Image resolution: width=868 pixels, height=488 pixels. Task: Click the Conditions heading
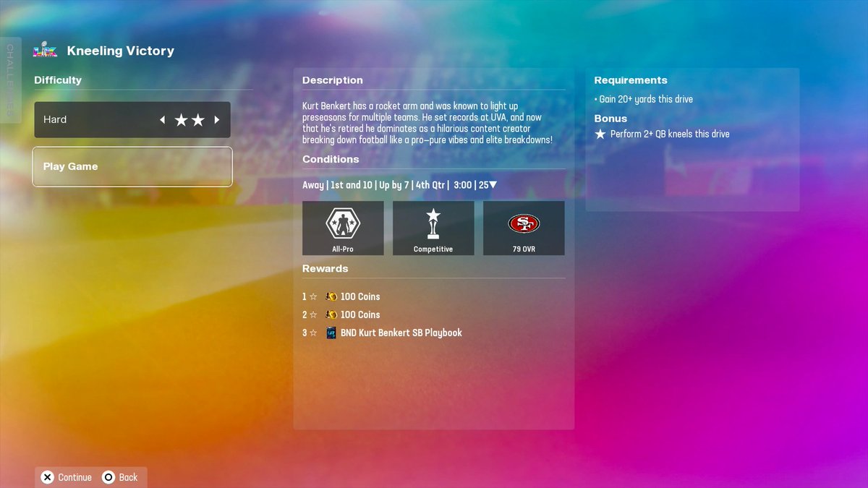[x=331, y=159]
